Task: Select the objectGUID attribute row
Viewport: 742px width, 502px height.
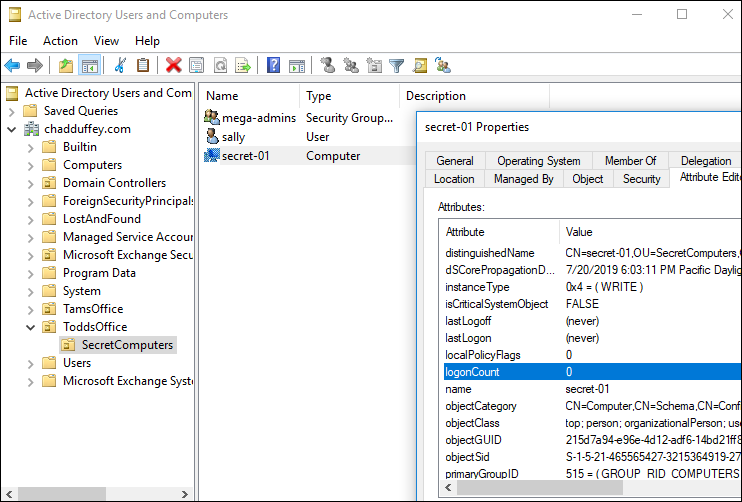Action: pyautogui.click(x=592, y=440)
